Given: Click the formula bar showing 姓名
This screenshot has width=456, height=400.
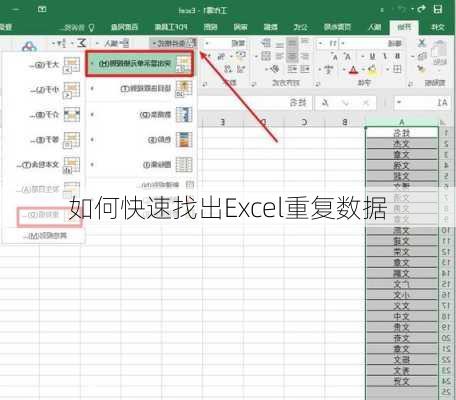Looking at the screenshot, I should click(255, 103).
